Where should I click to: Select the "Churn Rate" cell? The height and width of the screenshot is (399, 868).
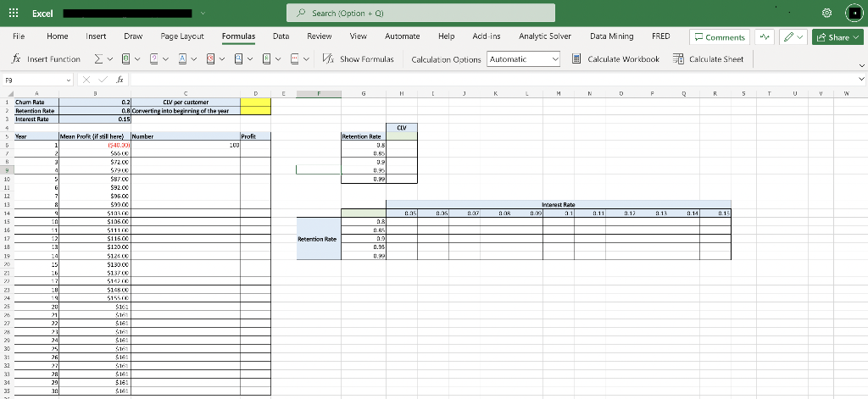[36, 102]
